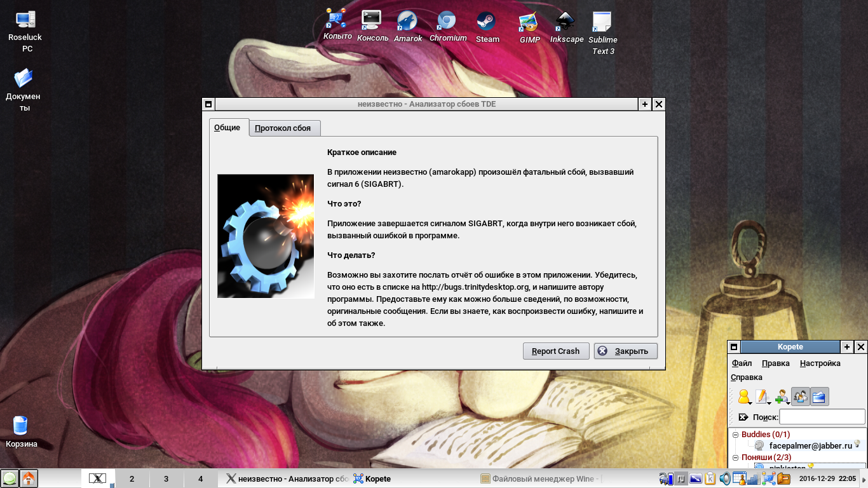The height and width of the screenshot is (488, 868).
Task: Open the Файл menu in Kopete
Action: (x=742, y=363)
